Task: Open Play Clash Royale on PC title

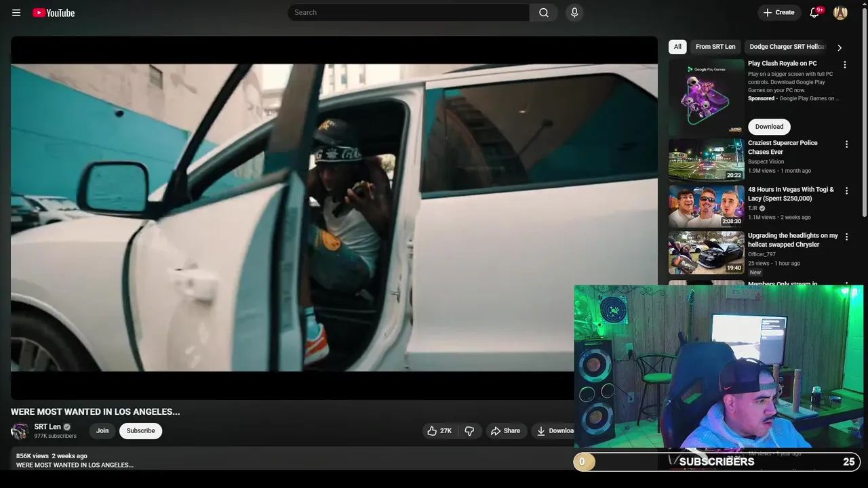Action: pyautogui.click(x=782, y=64)
